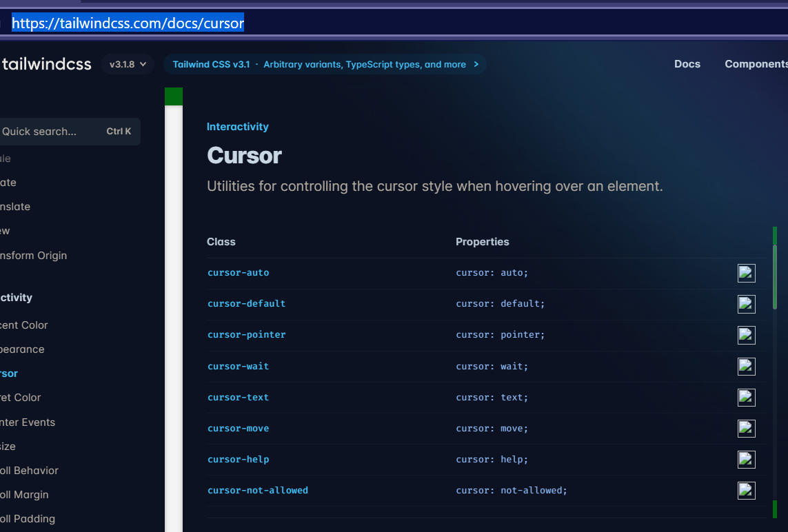Copy the cursor-pointer class snippet
Image resolution: width=788 pixels, height=532 pixels.
[x=746, y=335]
